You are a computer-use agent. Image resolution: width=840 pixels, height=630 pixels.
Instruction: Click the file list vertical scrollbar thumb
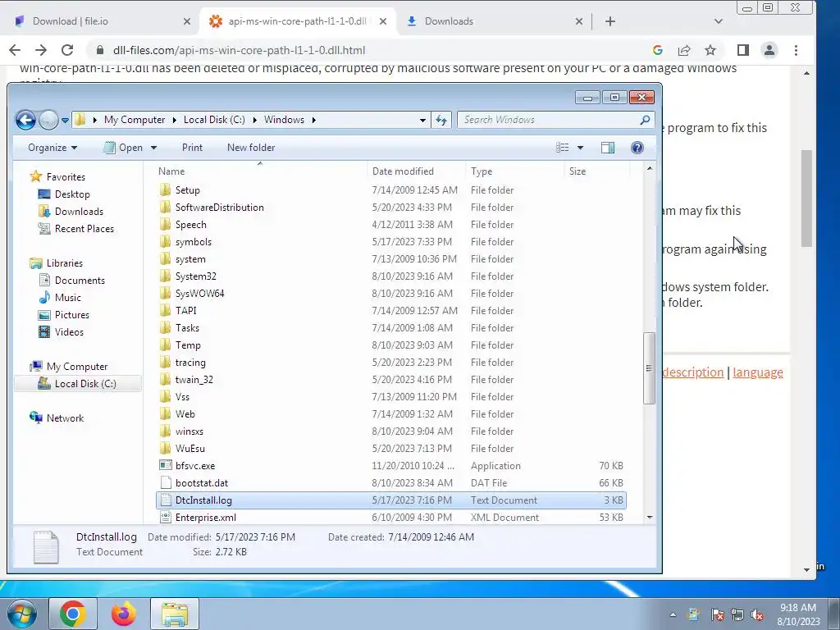(650, 368)
